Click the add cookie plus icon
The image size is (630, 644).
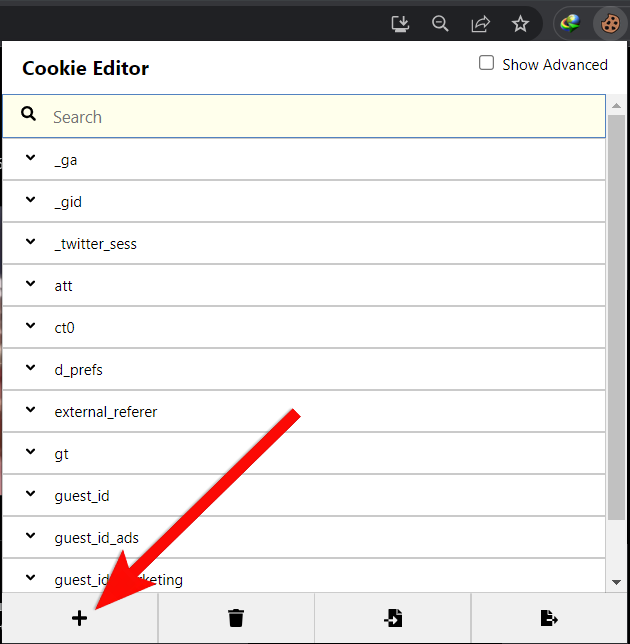pos(79,619)
